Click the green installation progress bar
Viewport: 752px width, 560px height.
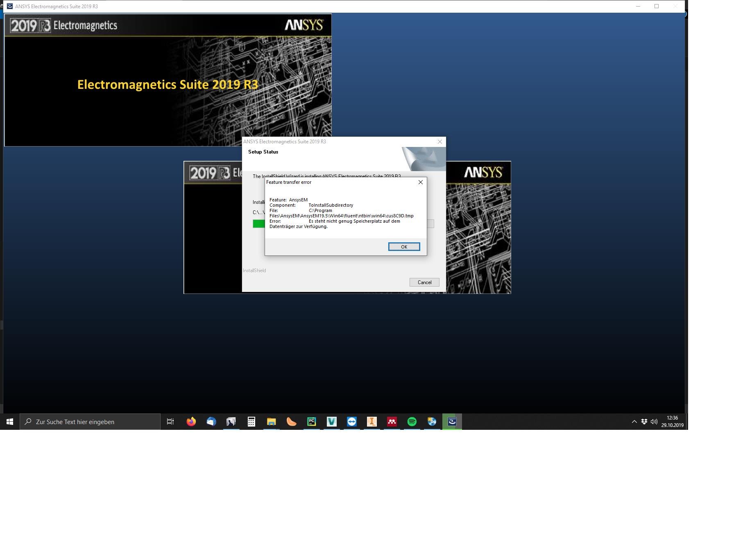(259, 224)
